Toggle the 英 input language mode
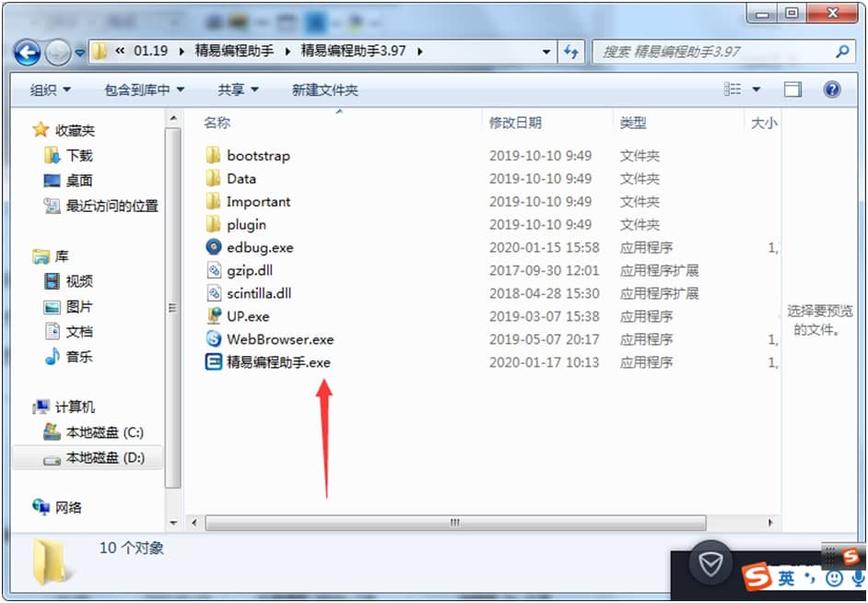The image size is (868, 603). (x=787, y=578)
